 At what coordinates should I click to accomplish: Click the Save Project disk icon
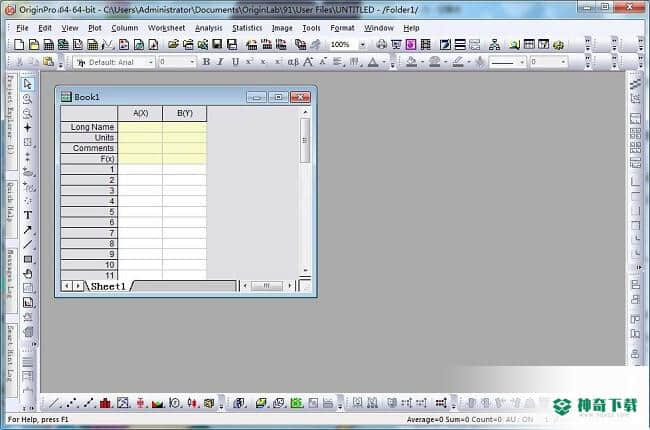(x=217, y=44)
